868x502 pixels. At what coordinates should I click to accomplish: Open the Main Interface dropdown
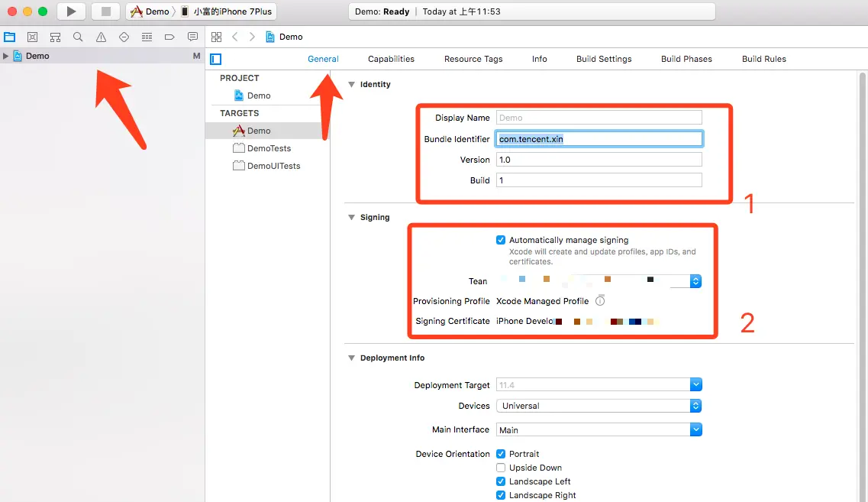coord(695,429)
